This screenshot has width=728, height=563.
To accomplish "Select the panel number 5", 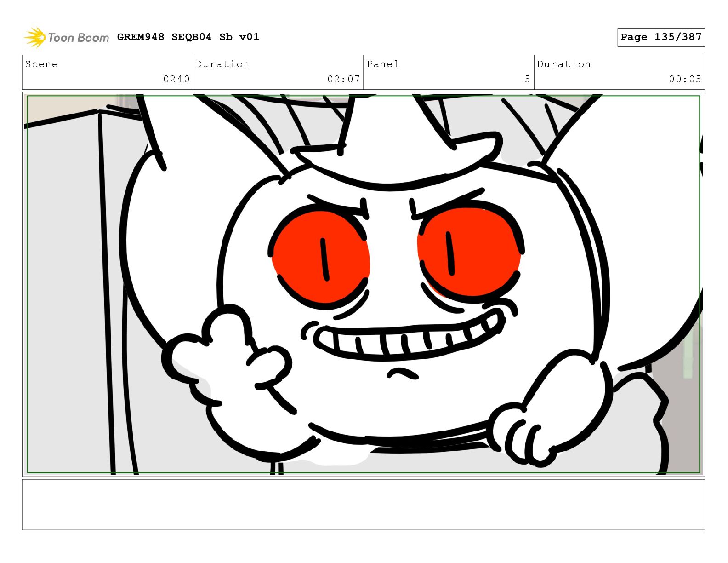I will (528, 79).
